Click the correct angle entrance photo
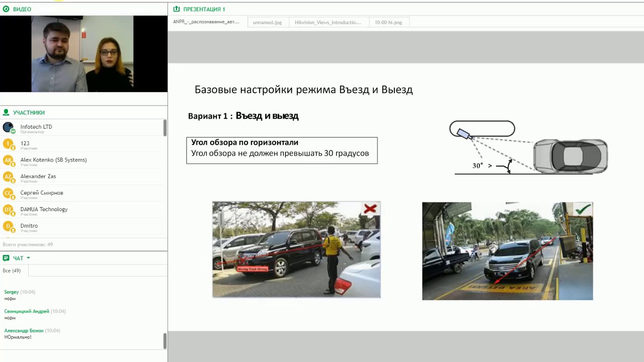 click(x=507, y=251)
